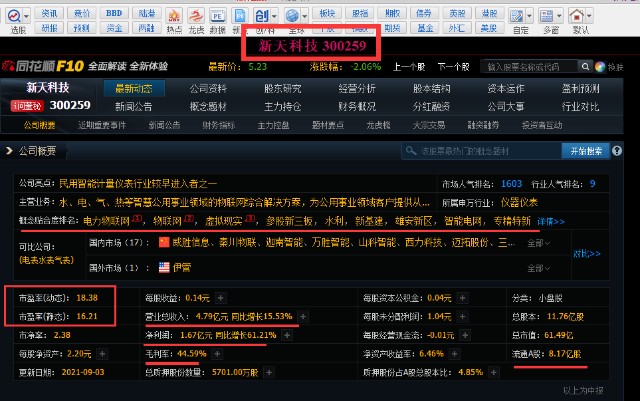Expand 全部 list for 国内市场 companies
The height and width of the screenshot is (401, 640).
(x=538, y=243)
